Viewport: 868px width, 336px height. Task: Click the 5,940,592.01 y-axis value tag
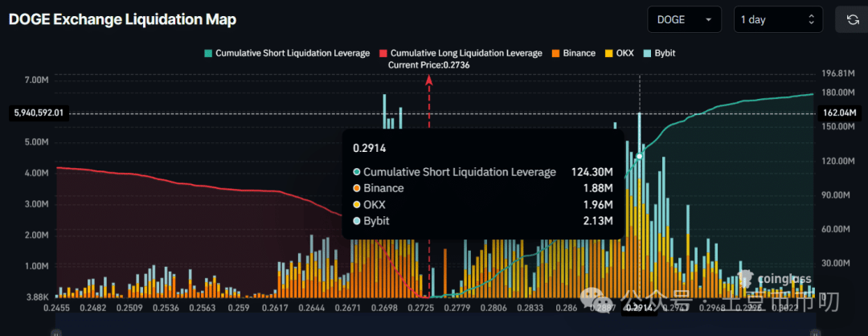coord(39,113)
